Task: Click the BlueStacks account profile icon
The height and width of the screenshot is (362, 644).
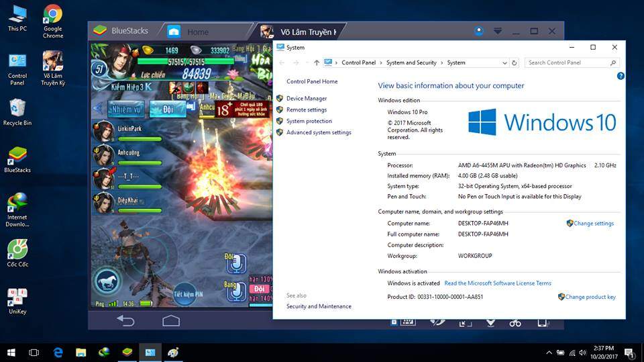Action: (x=478, y=31)
